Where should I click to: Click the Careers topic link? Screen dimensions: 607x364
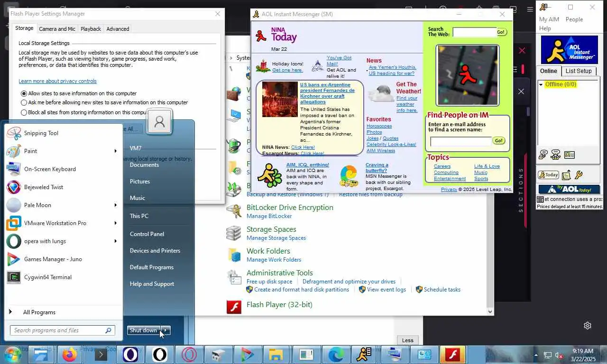pos(442,166)
